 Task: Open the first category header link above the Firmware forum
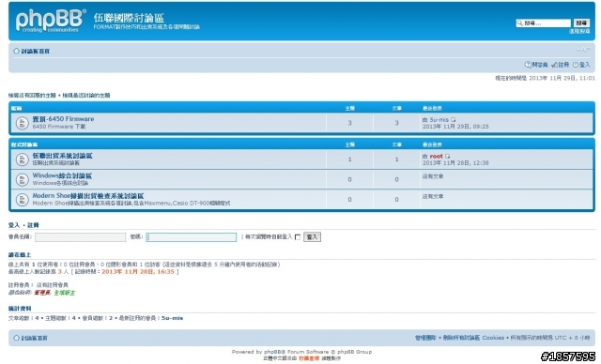tap(17, 108)
